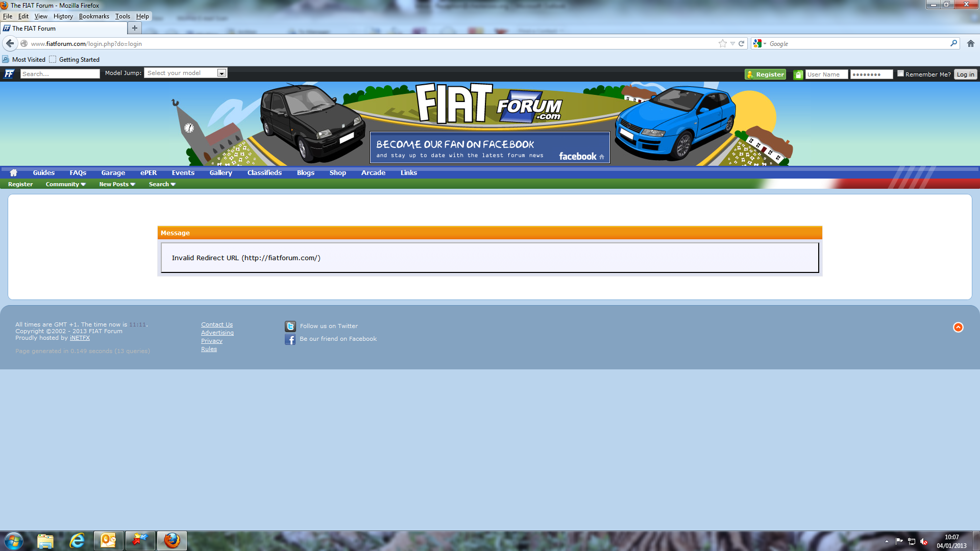
Task: Click the FIAT Forum home icon
Action: tap(13, 172)
